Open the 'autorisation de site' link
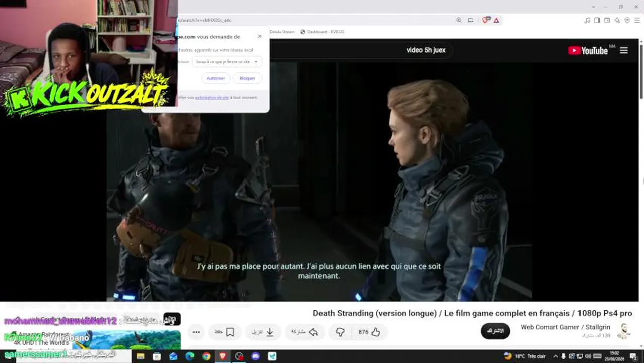This screenshot has height=363, width=644. coord(212,97)
